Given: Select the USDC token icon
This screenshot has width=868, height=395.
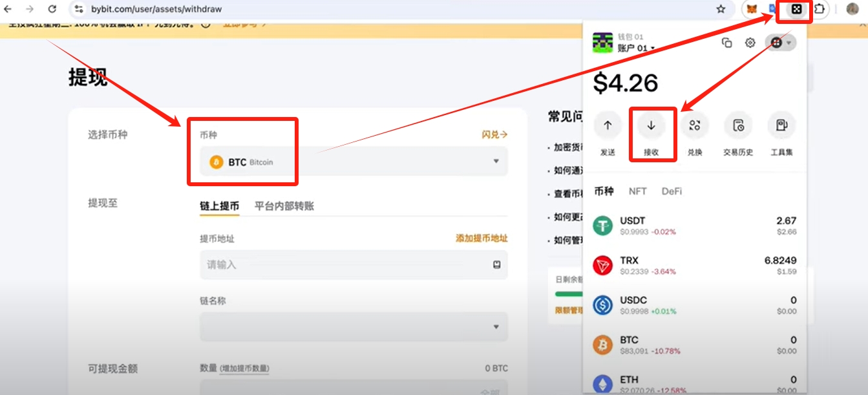Looking at the screenshot, I should 603,304.
